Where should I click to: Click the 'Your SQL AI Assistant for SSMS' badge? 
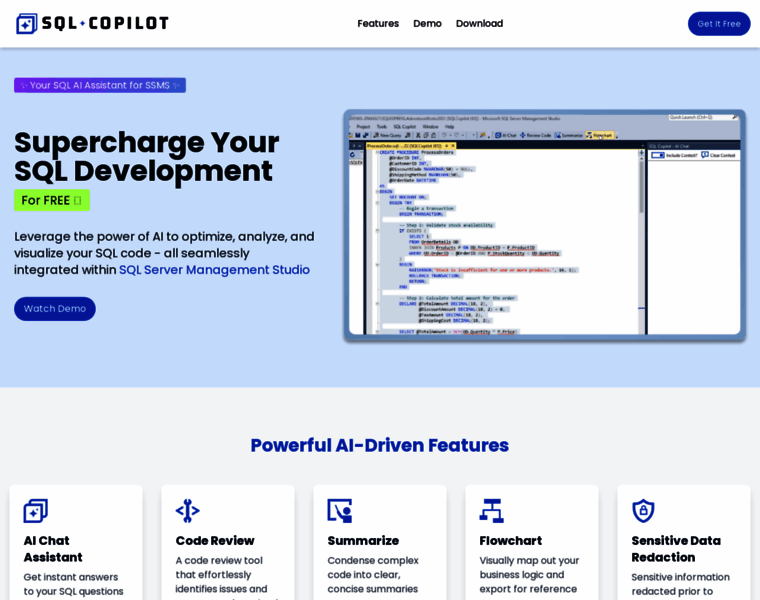(100, 85)
